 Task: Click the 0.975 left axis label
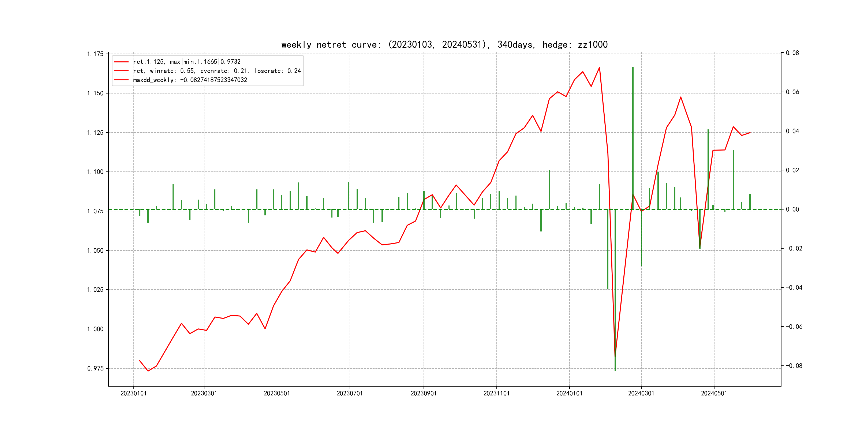point(95,368)
